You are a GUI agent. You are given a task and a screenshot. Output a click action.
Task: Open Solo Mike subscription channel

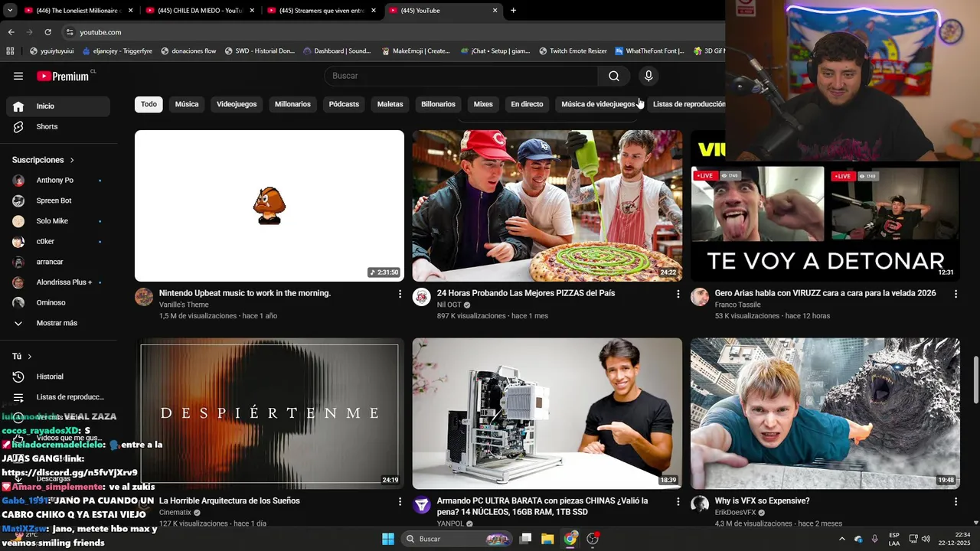58,221
